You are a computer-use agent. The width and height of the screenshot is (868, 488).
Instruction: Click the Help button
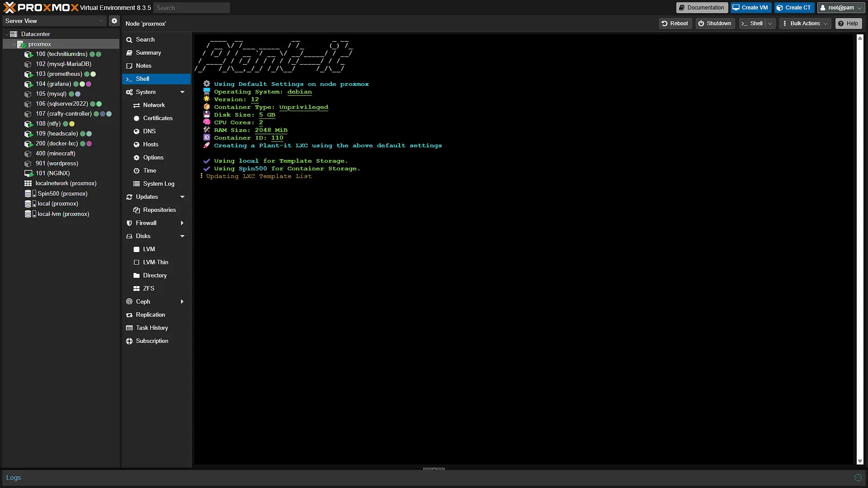pyautogui.click(x=848, y=23)
